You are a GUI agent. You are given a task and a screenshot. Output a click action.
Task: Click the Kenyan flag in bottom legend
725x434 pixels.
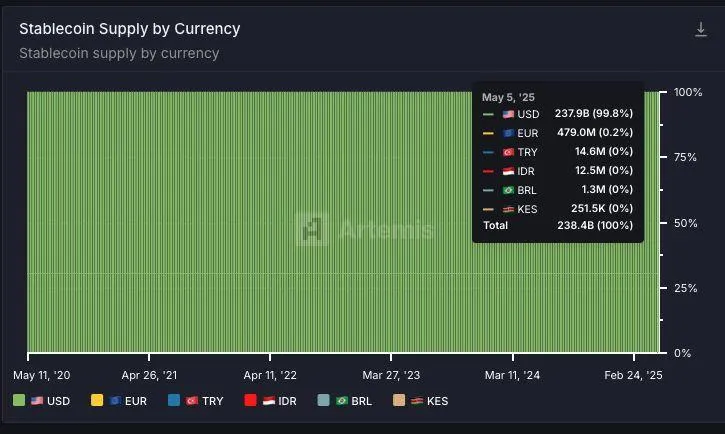416,401
